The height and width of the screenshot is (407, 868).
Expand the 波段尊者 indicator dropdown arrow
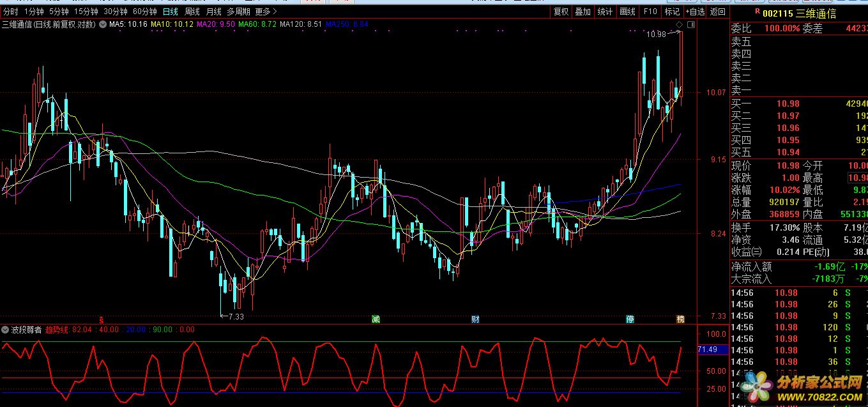[6, 330]
